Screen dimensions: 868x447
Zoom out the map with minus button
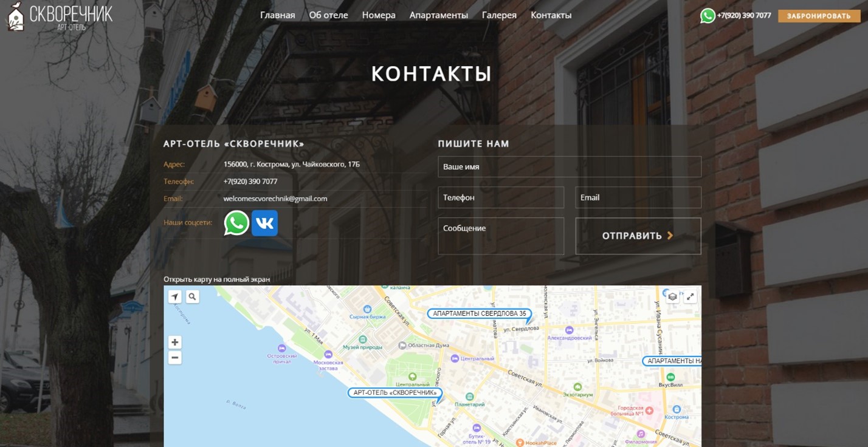[x=175, y=358]
